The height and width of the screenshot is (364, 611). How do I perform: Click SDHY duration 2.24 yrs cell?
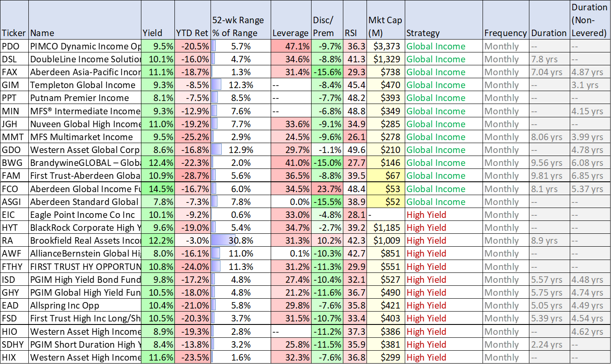coord(550,345)
